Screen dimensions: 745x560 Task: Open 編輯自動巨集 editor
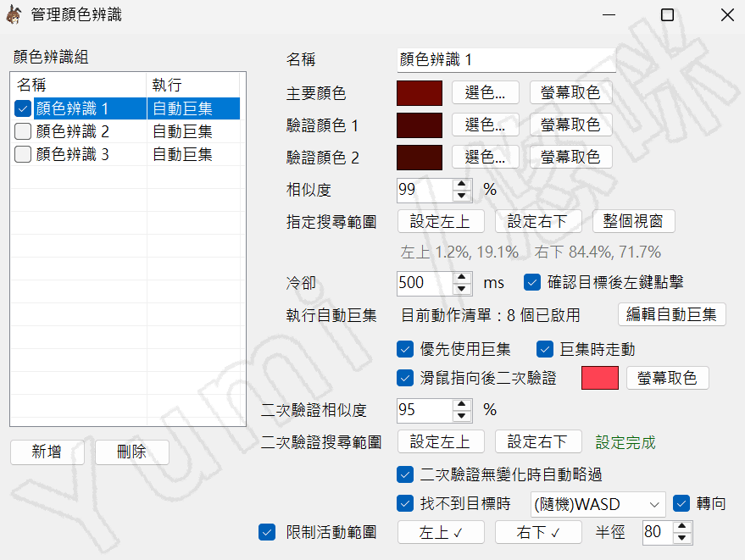[x=672, y=314]
